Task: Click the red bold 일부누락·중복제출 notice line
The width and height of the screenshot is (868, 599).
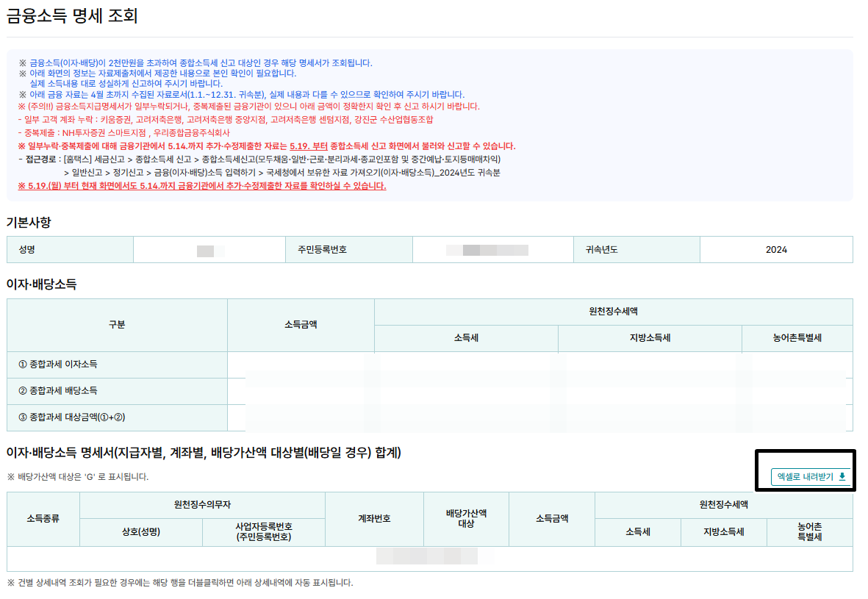Action: (x=267, y=146)
